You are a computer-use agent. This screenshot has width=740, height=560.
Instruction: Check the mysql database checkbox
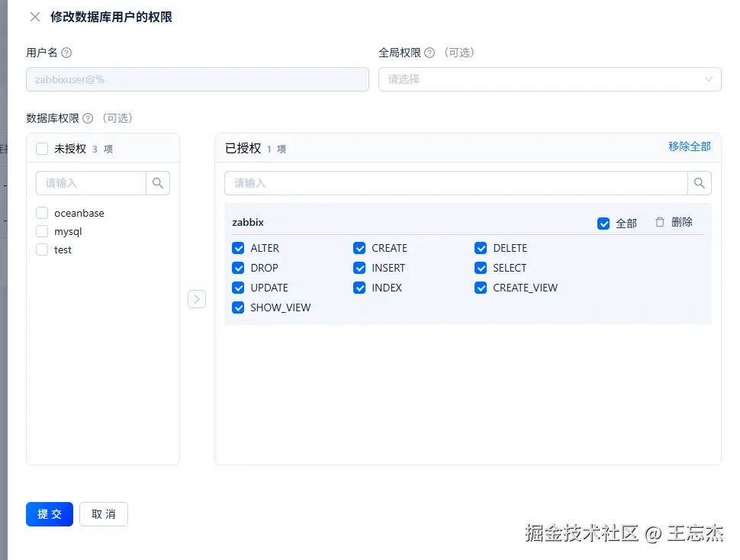point(42,231)
